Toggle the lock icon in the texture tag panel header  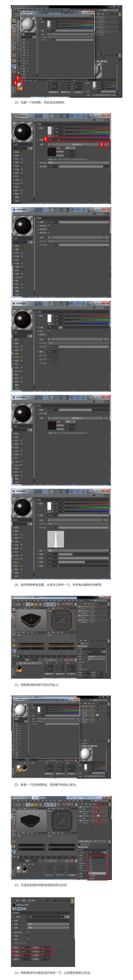(63, 900)
